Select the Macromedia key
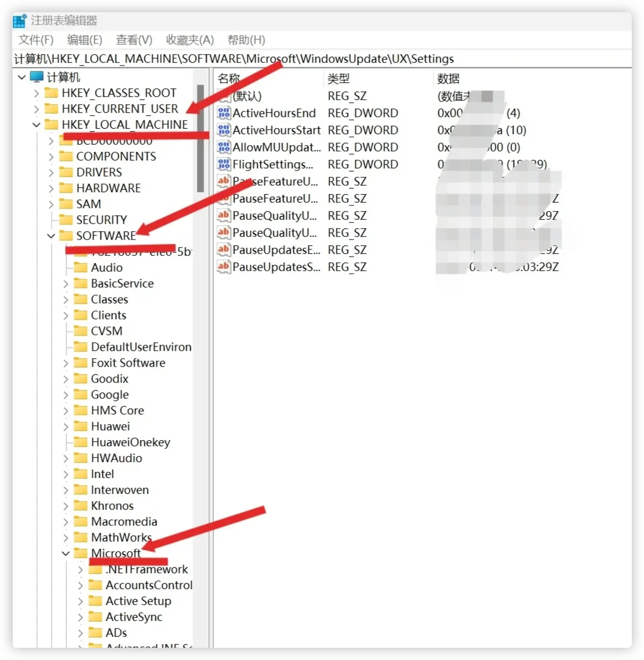This screenshot has height=660, width=644. pyautogui.click(x=124, y=522)
